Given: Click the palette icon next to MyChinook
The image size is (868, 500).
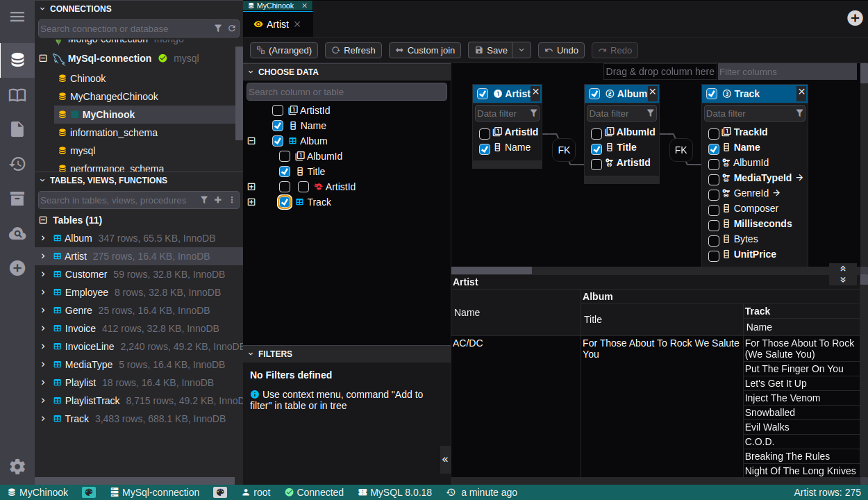Looking at the screenshot, I should point(89,492).
